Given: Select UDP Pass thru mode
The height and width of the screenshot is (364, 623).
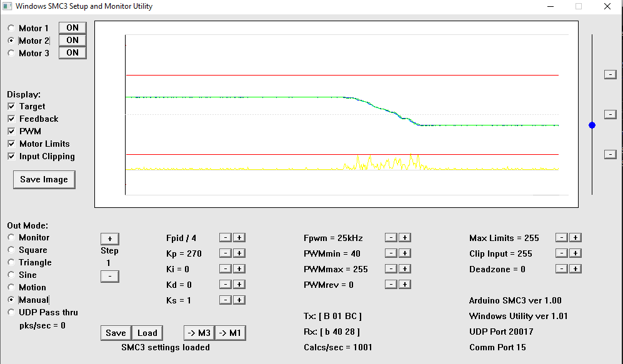Looking at the screenshot, I should coord(12,312).
